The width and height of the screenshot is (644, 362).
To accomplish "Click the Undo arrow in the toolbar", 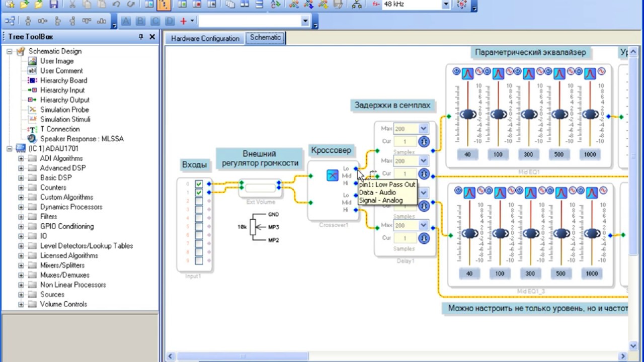I will pyautogui.click(x=116, y=5).
